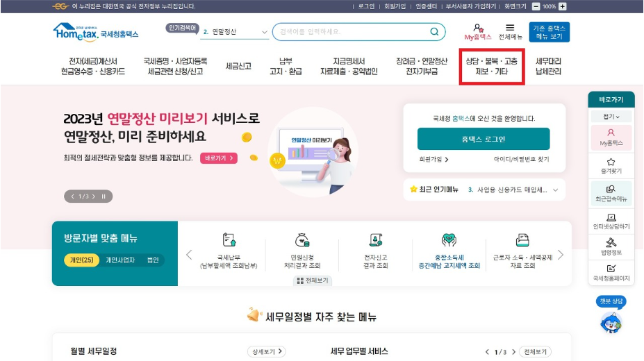Click 전체보기 for 세무 업무별 서비스
Image resolution: width=644 pixels, height=361 pixels.
point(535,351)
